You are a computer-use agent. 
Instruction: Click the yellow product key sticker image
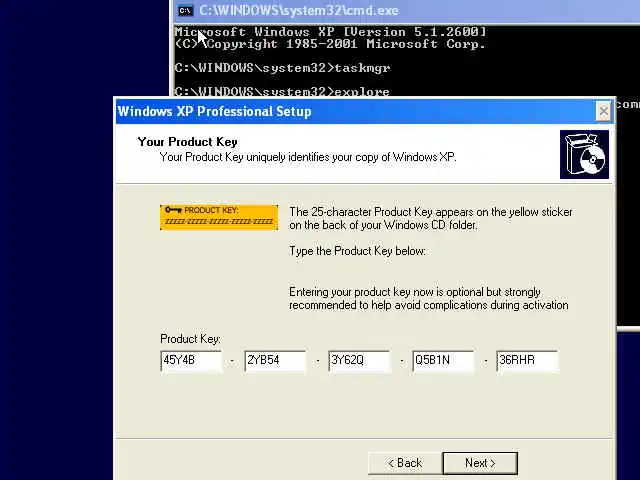[x=219, y=217]
